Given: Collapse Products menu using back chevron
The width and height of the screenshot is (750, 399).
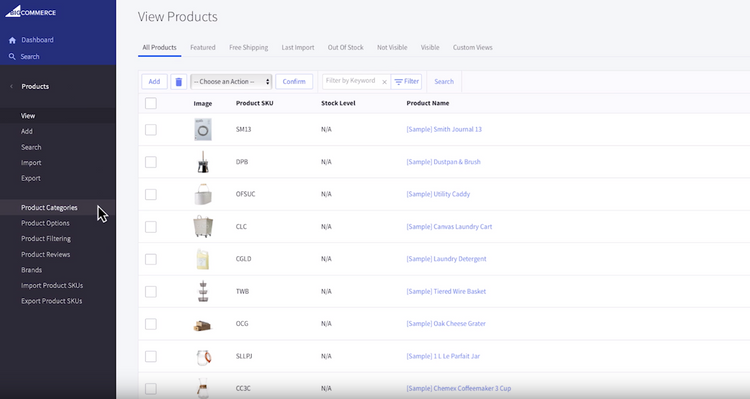Looking at the screenshot, I should click(x=11, y=87).
